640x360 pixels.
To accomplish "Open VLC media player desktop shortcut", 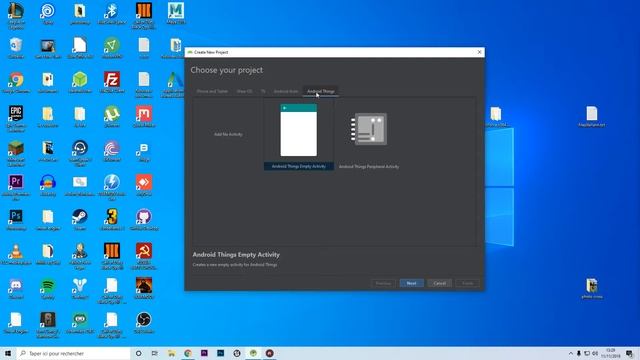I will click(16, 254).
